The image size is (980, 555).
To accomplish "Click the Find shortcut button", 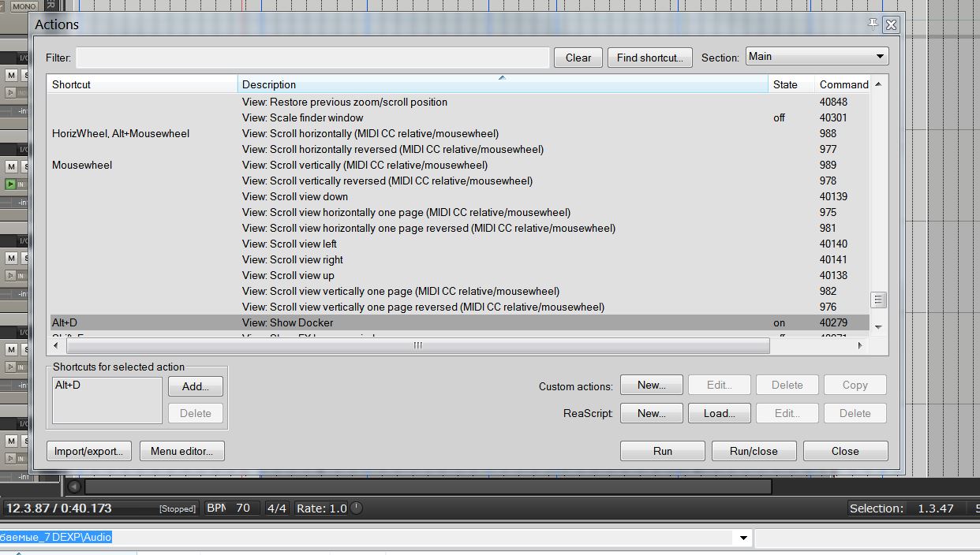I will (x=650, y=58).
